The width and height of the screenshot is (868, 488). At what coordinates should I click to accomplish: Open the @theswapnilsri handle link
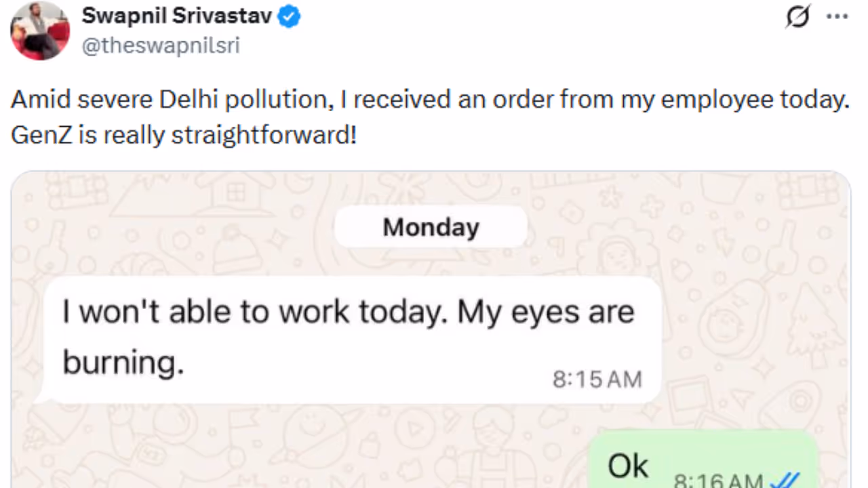click(161, 46)
